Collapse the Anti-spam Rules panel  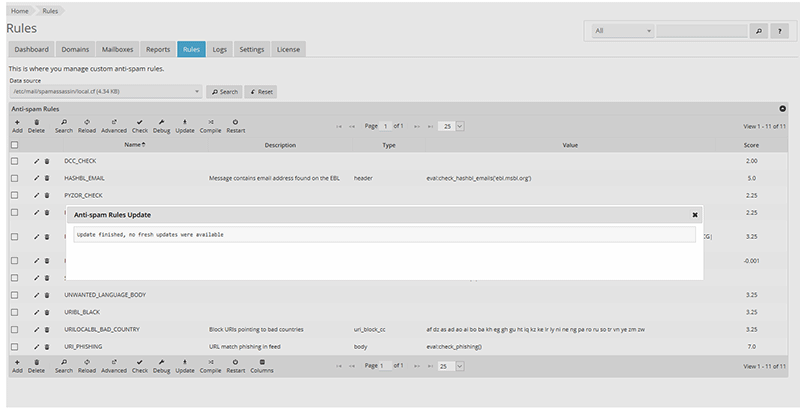click(x=782, y=109)
